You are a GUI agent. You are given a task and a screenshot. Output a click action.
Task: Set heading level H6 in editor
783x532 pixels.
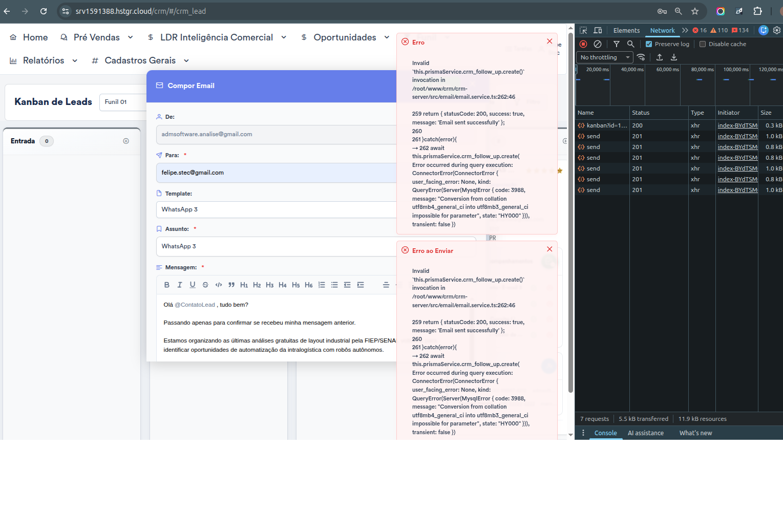309,285
